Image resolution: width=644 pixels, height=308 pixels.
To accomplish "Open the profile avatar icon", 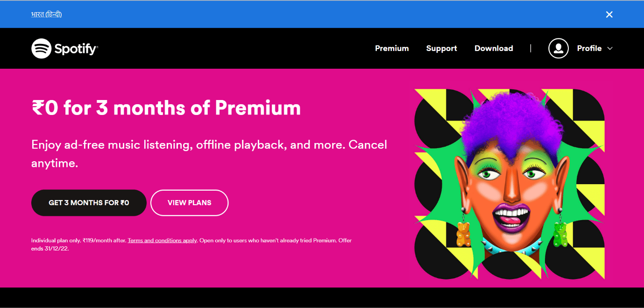I will [x=558, y=48].
